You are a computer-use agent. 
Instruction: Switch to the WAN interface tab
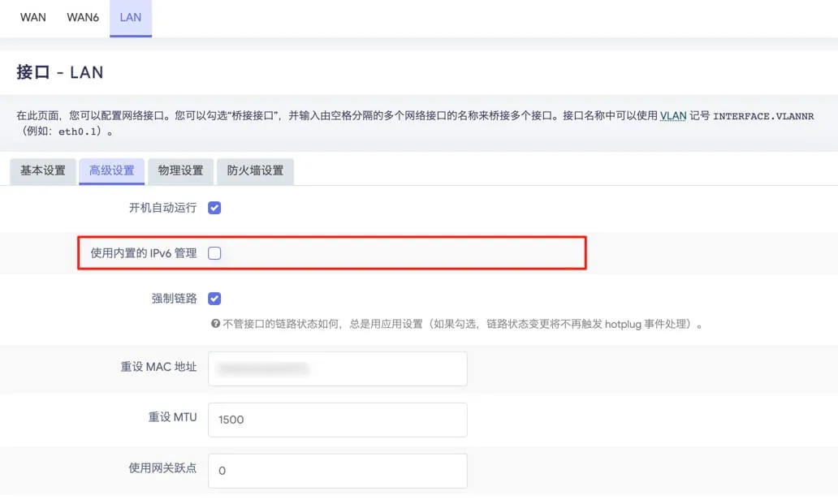pyautogui.click(x=33, y=18)
